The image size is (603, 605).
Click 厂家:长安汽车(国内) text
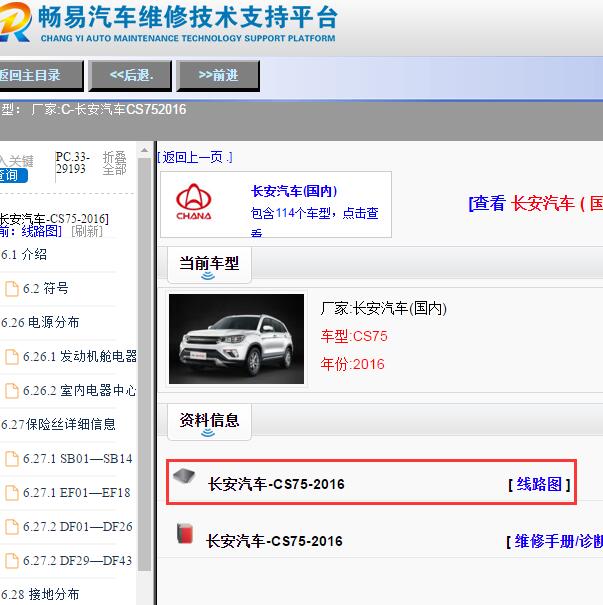pos(383,308)
